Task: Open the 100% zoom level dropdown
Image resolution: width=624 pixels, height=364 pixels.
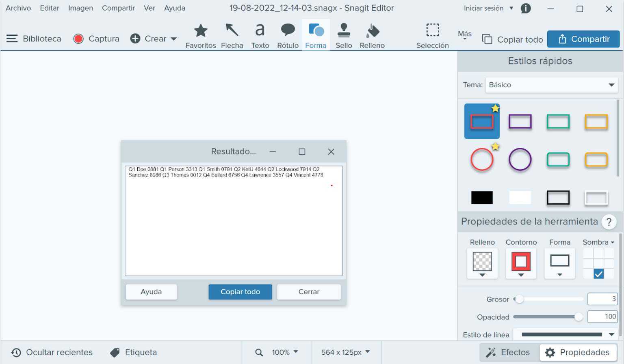Action: pos(284,352)
